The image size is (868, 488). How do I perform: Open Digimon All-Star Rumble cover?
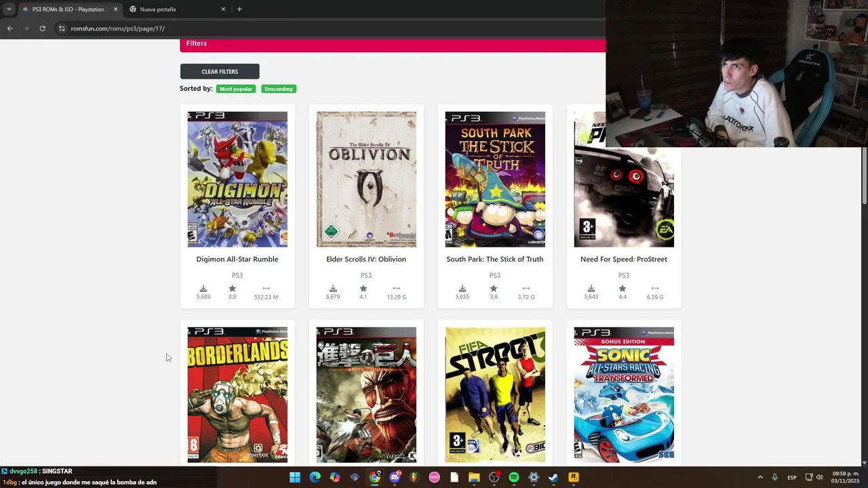pos(237,180)
